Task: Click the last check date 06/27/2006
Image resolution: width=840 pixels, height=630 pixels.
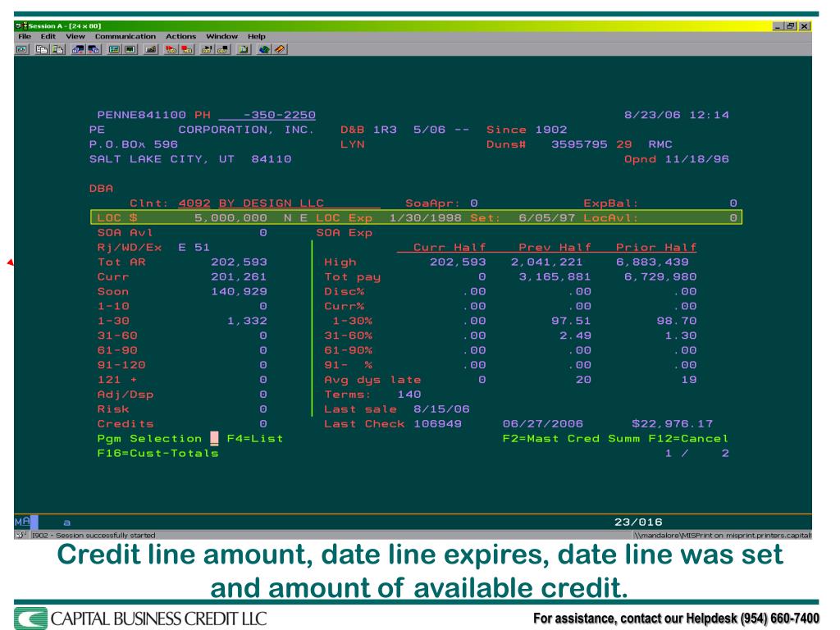Action: 543,424
